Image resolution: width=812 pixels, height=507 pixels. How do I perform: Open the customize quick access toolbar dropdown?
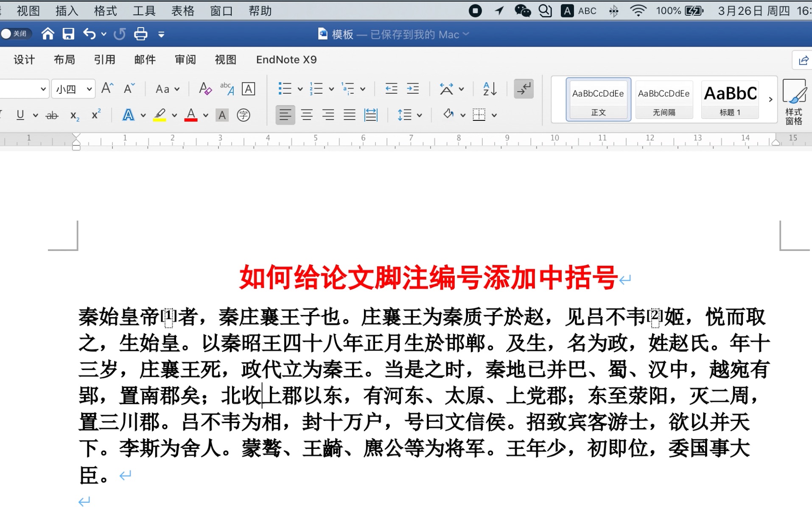click(161, 34)
